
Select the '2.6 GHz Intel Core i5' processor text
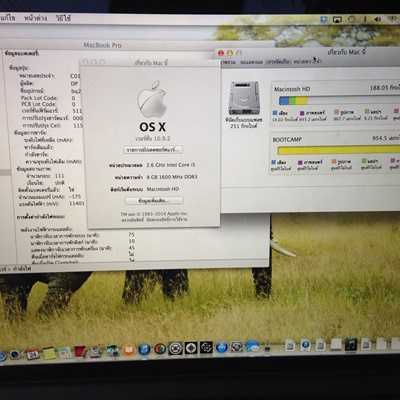click(x=171, y=165)
